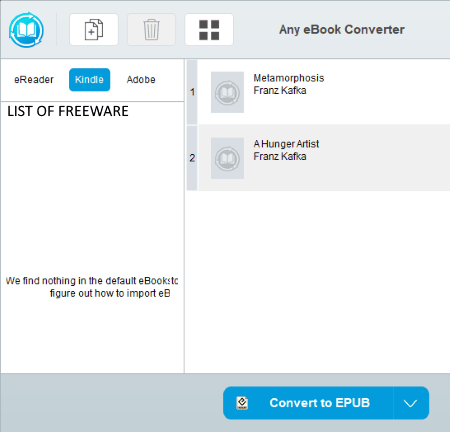Switch to the Adobe tab

click(x=141, y=80)
